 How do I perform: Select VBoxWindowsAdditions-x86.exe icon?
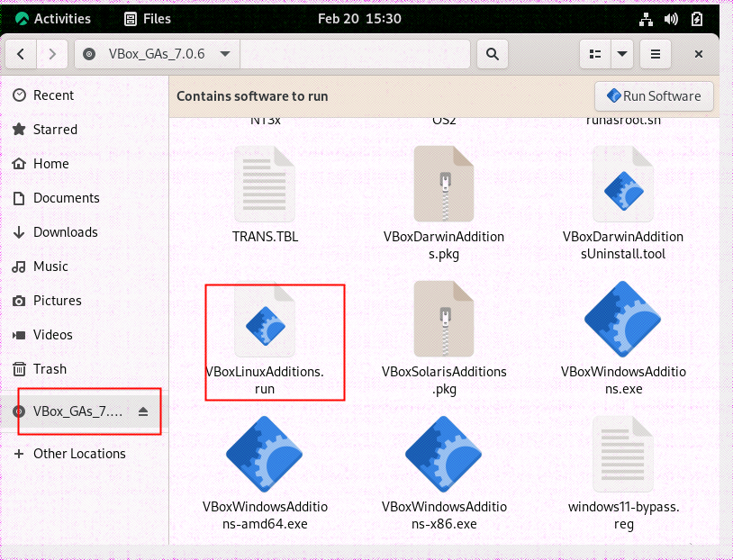[x=444, y=454]
